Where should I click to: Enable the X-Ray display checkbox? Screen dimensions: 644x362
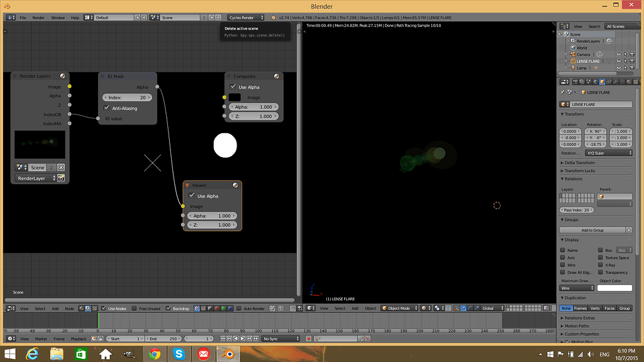(601, 265)
